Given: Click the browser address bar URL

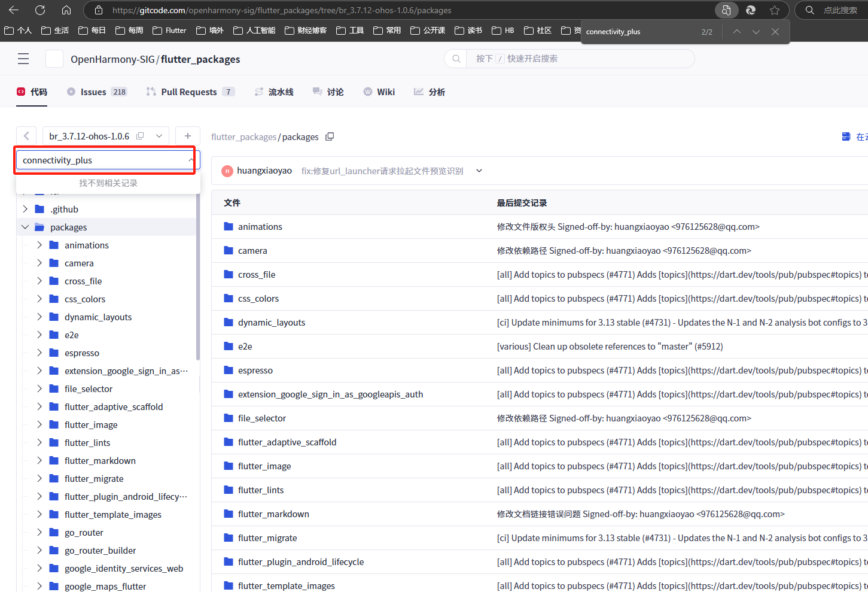Looking at the screenshot, I should tap(282, 10).
